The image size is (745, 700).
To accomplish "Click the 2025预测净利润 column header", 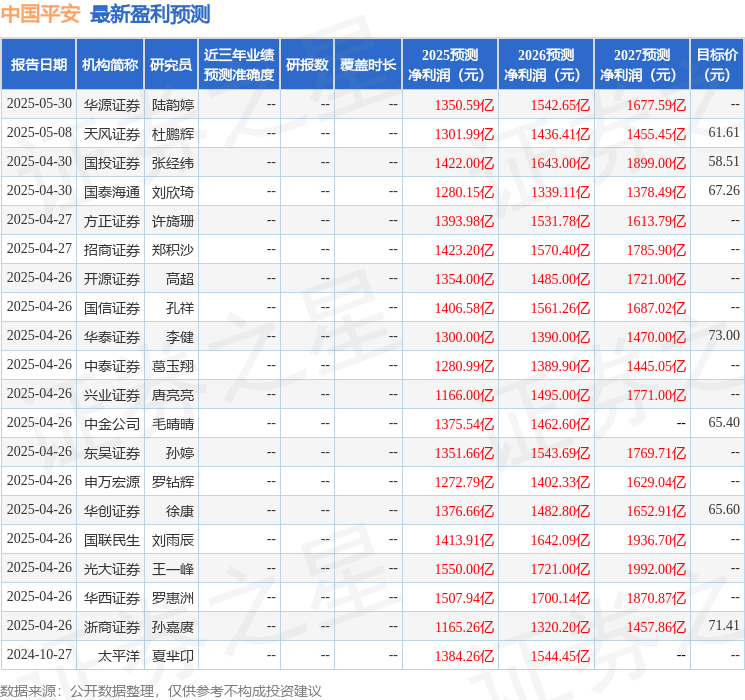I will [450, 65].
